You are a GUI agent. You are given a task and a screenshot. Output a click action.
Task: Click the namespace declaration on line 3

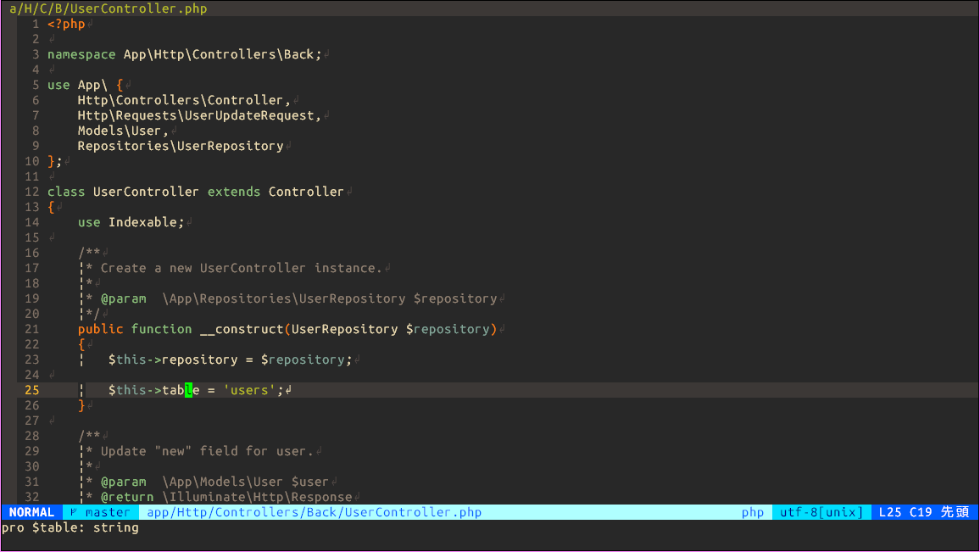click(182, 53)
